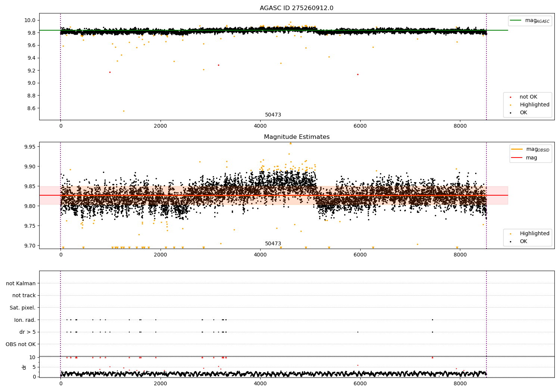Click the title 'AGASC ID 275260912.0'
560x392 pixels.
tap(296, 8)
